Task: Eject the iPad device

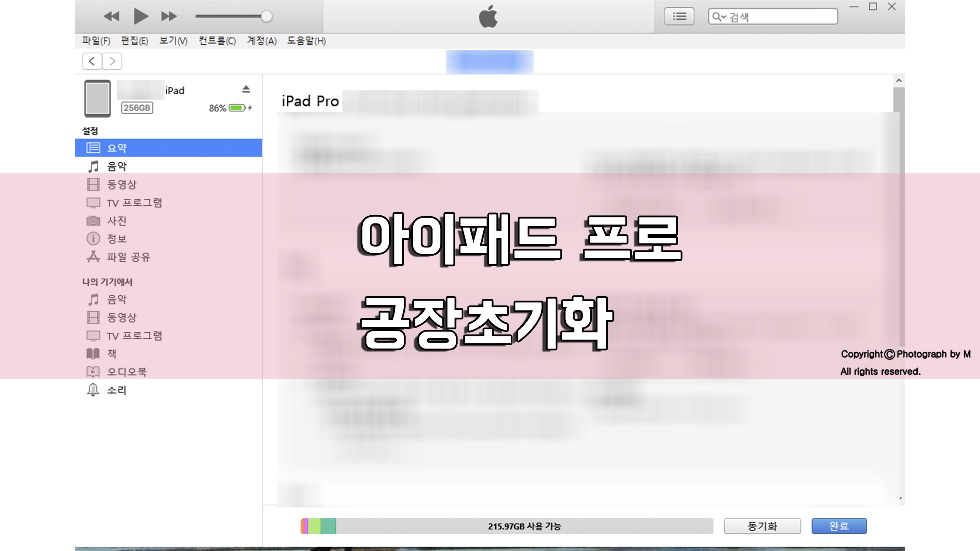Action: click(246, 89)
